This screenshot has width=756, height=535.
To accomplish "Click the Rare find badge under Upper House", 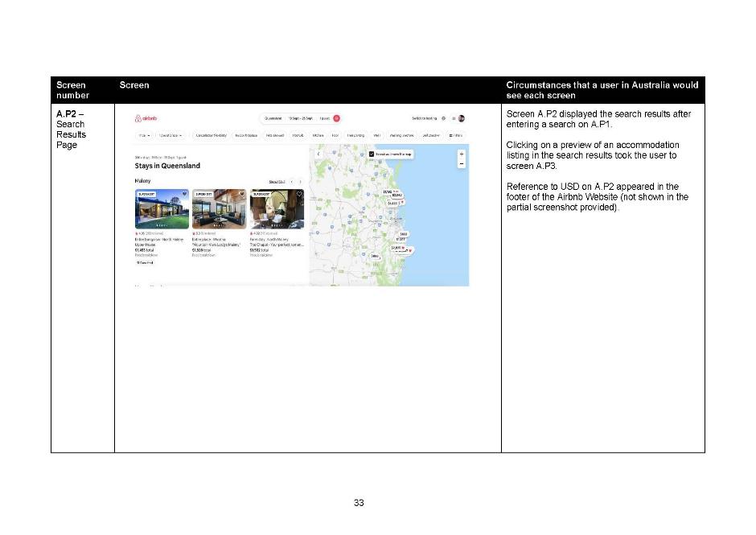I will pos(145,263).
